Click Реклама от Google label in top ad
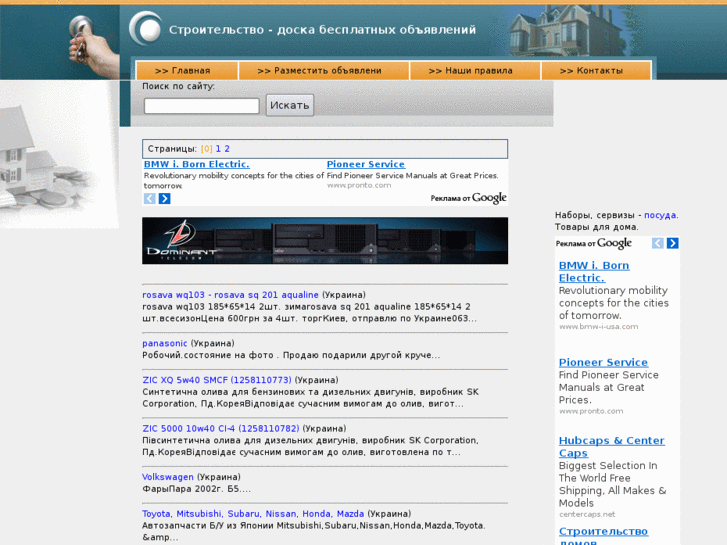Screen dimensions: 727x545 point(468,198)
